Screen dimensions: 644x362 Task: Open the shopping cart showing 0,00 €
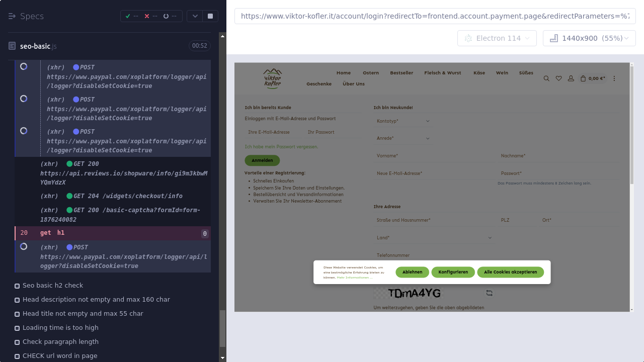[x=593, y=78]
